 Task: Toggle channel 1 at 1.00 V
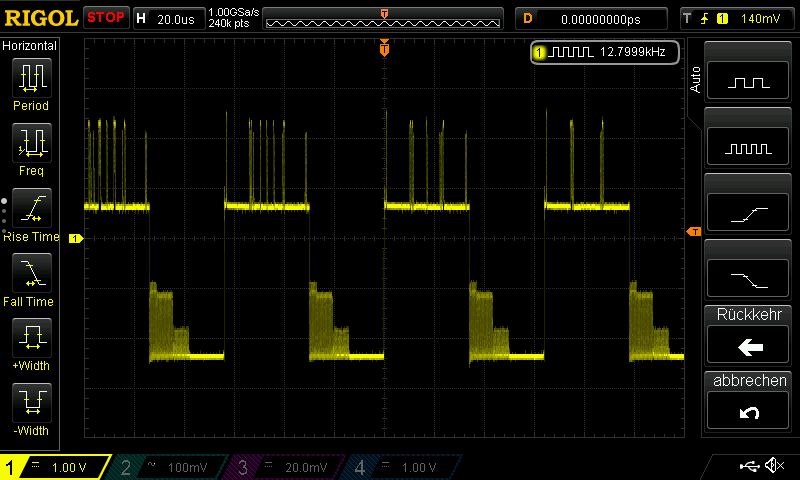(55, 467)
